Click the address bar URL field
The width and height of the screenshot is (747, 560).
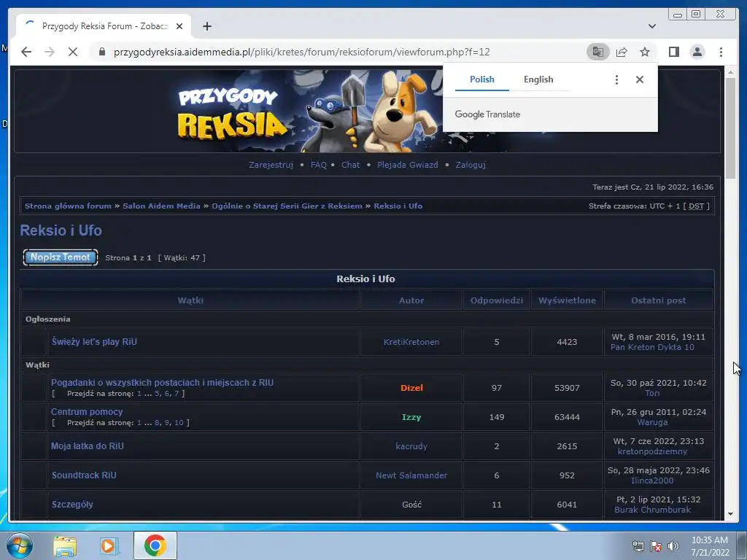click(x=301, y=52)
